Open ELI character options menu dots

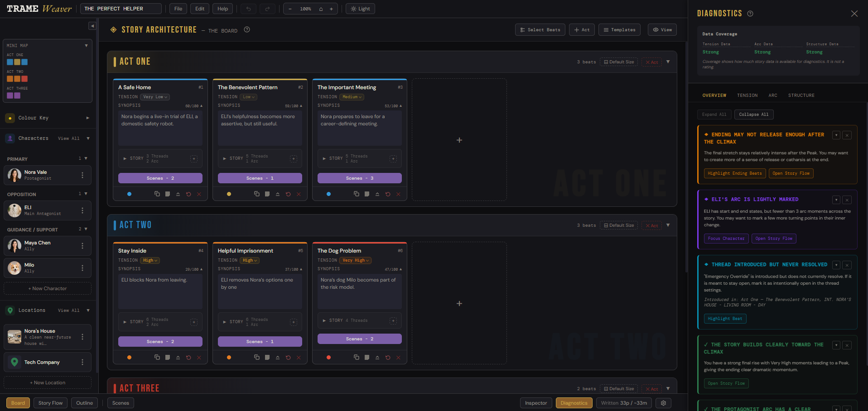point(82,210)
